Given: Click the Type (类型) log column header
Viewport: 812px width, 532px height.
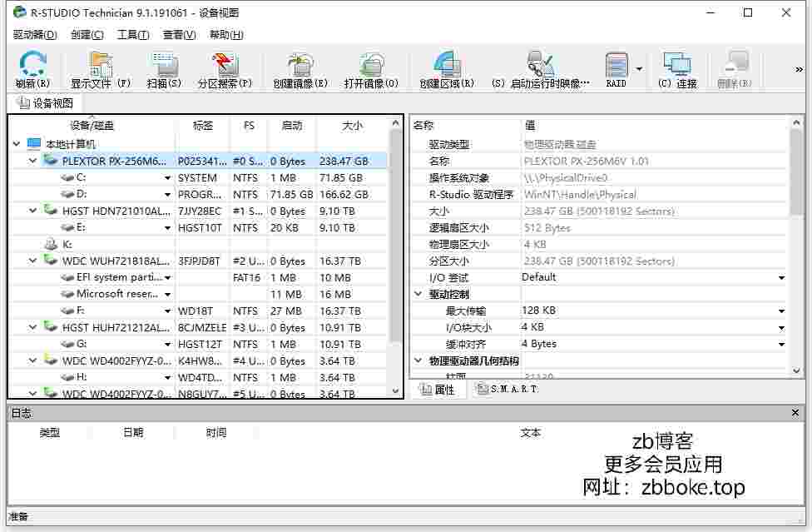Looking at the screenshot, I should coord(50,433).
